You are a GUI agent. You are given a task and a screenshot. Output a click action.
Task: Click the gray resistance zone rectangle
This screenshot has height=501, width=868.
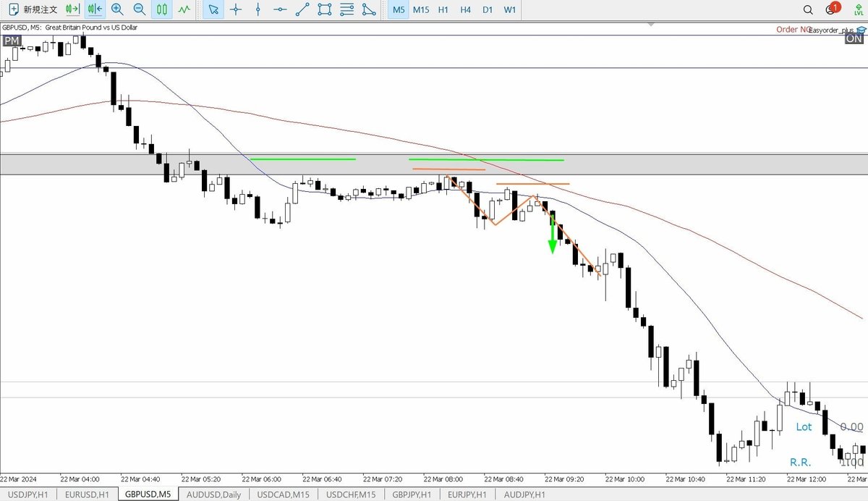click(x=434, y=164)
